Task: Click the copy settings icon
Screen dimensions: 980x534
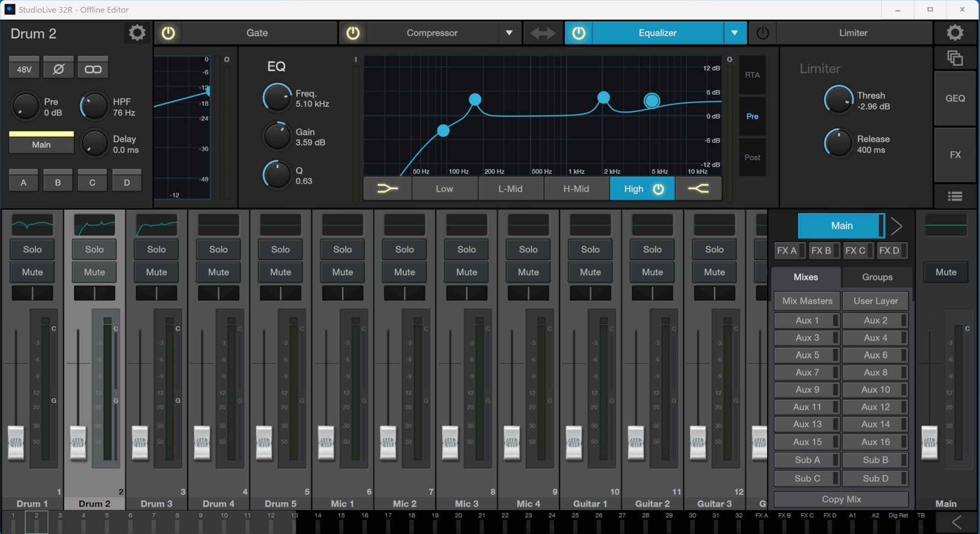Action: point(955,58)
